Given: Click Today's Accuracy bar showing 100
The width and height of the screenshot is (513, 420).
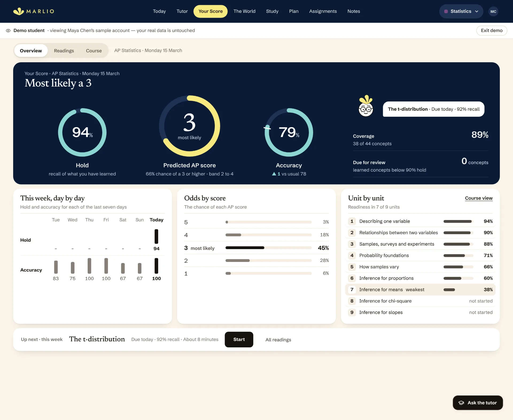Looking at the screenshot, I should [156, 266].
